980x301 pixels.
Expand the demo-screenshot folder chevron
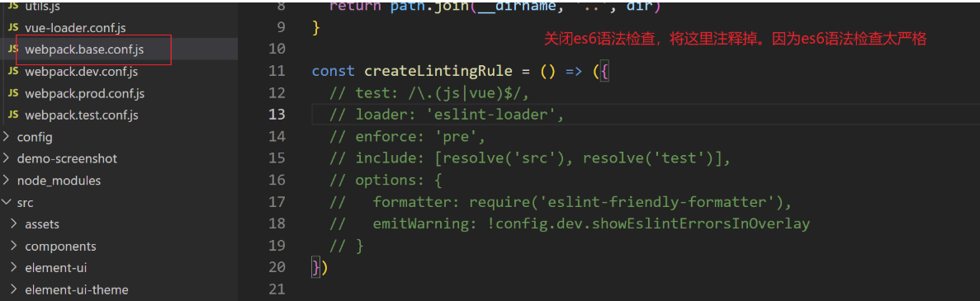7,158
